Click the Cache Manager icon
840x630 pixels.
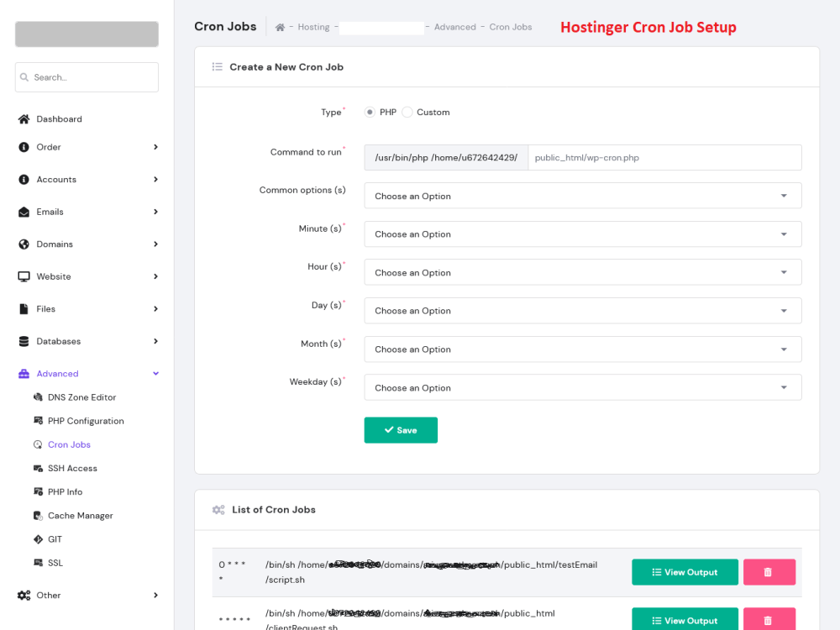(38, 516)
